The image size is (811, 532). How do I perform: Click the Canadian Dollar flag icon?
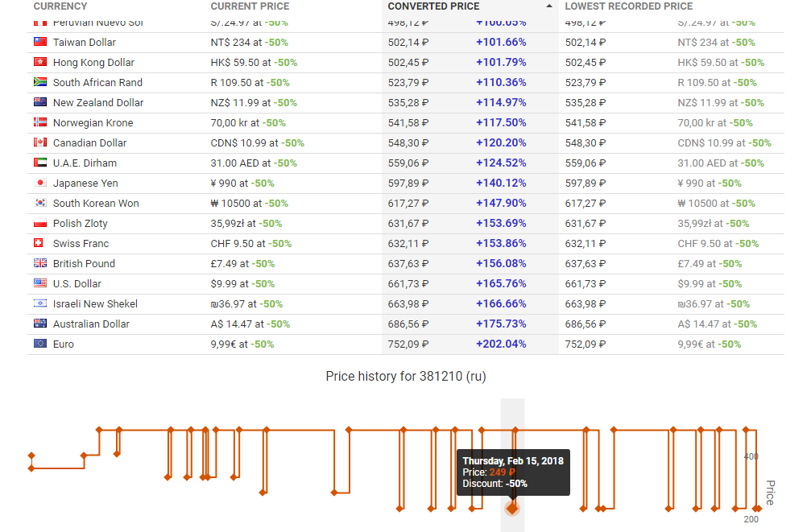click(x=40, y=142)
